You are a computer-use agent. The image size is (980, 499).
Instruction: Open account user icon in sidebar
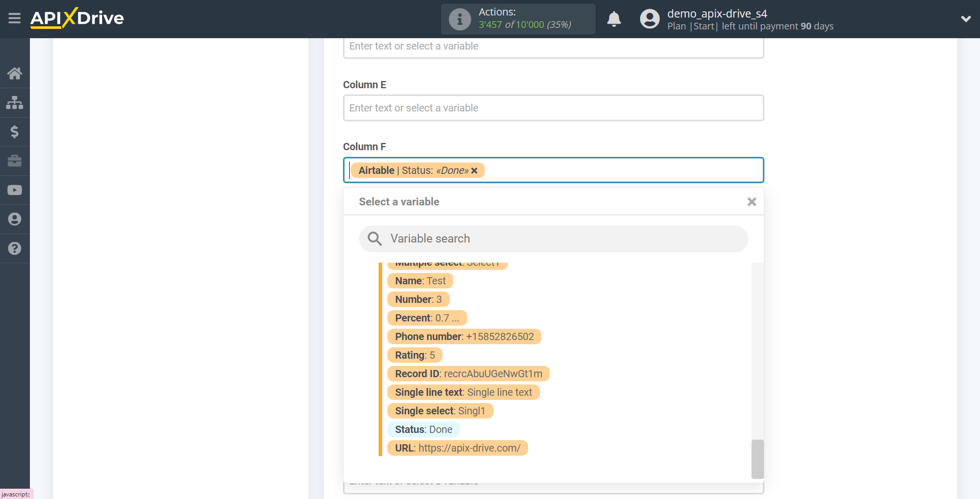(x=14, y=219)
